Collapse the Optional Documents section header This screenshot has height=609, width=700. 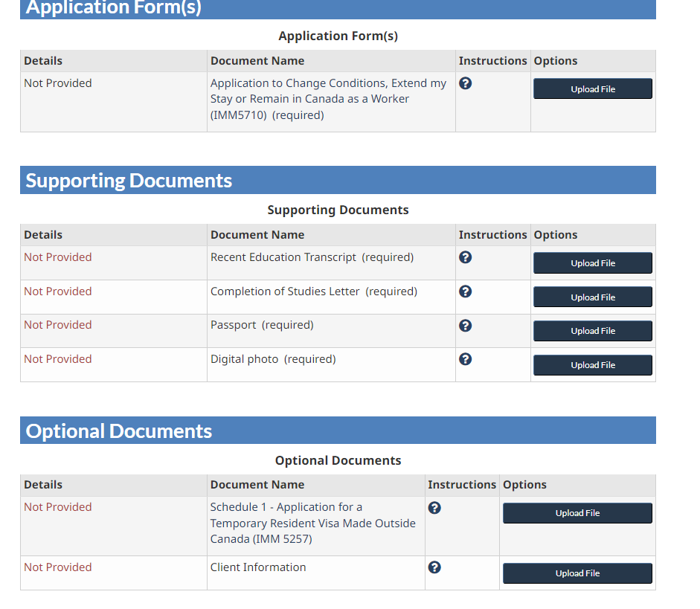click(x=338, y=430)
